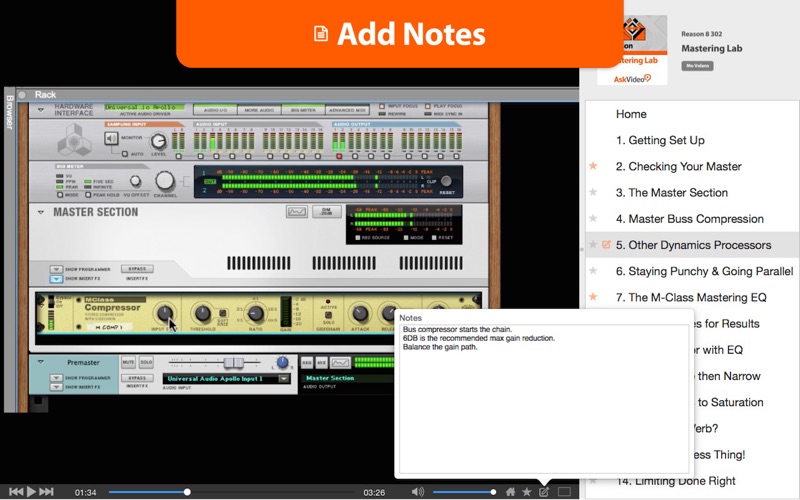Image resolution: width=800 pixels, height=500 pixels.
Task: Toggle star beside Master Buss Compression
Action: coord(593,218)
